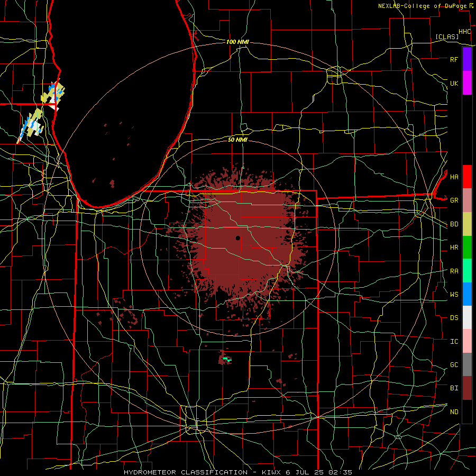This screenshot has width=476, height=476.
Task: Click the red HA legend color swatch
Action: click(x=467, y=177)
